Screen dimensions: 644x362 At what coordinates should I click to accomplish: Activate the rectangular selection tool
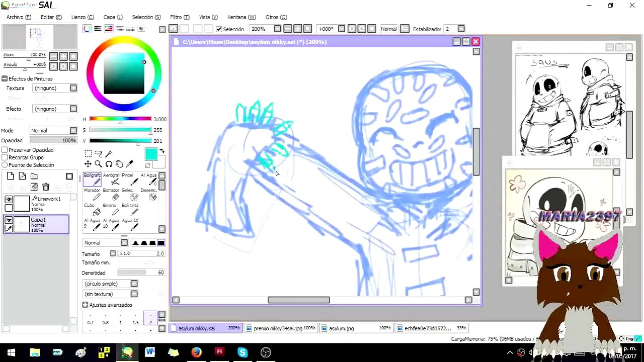coord(88,154)
